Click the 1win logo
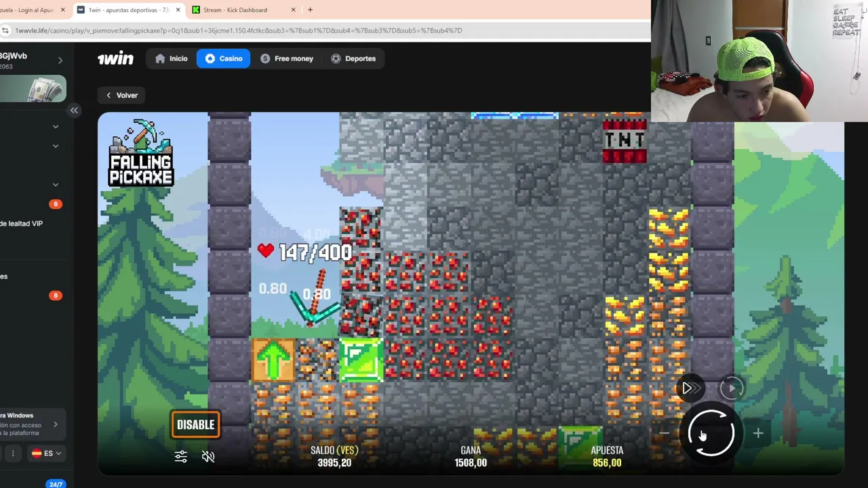Image resolution: width=868 pixels, height=488 pixels. coord(115,58)
